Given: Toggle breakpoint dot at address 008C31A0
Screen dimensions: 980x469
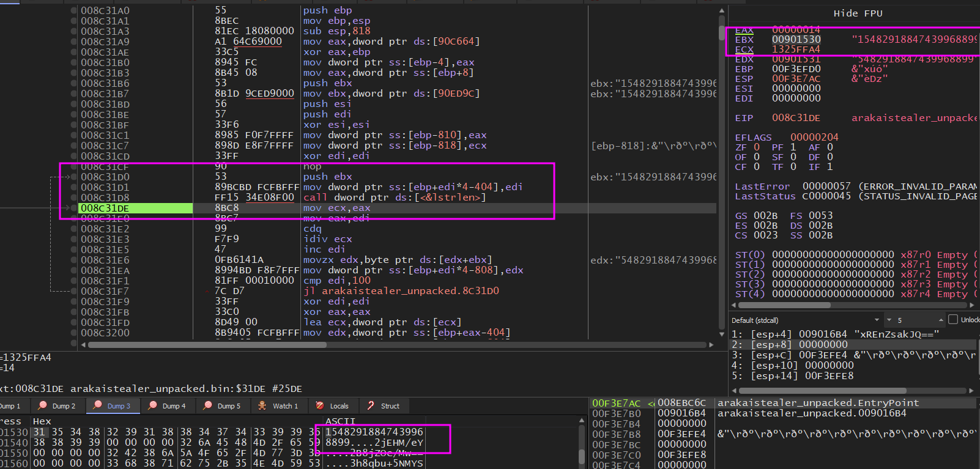Looking at the screenshot, I should coord(74,10).
